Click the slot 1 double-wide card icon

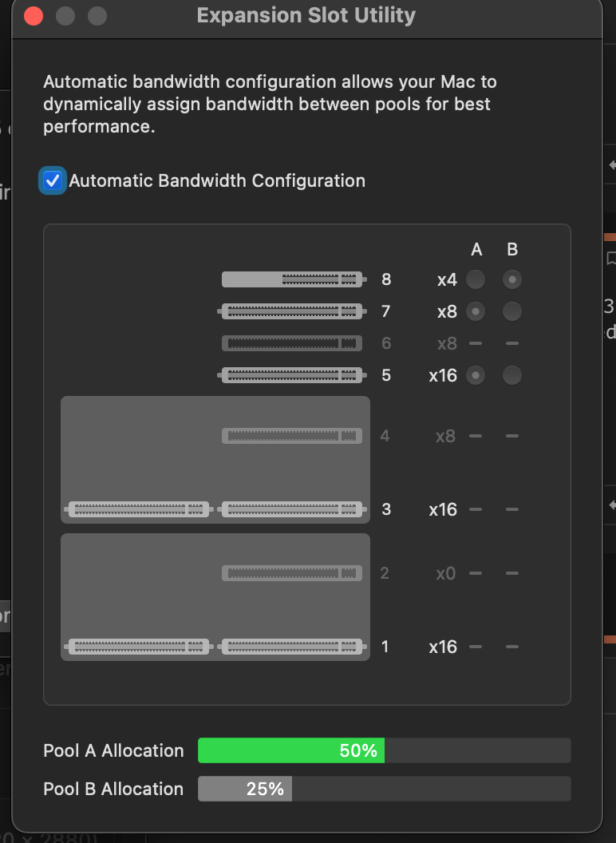[x=215, y=647]
